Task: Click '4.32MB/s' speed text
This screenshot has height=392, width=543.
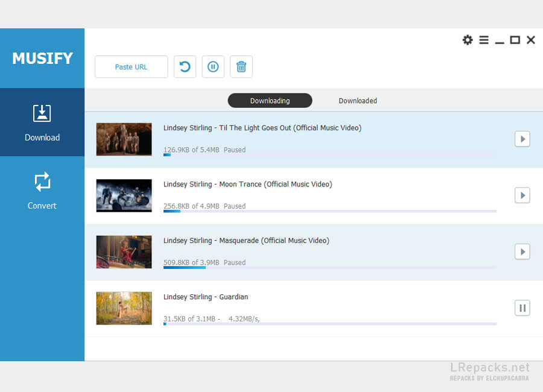Action: coord(244,318)
